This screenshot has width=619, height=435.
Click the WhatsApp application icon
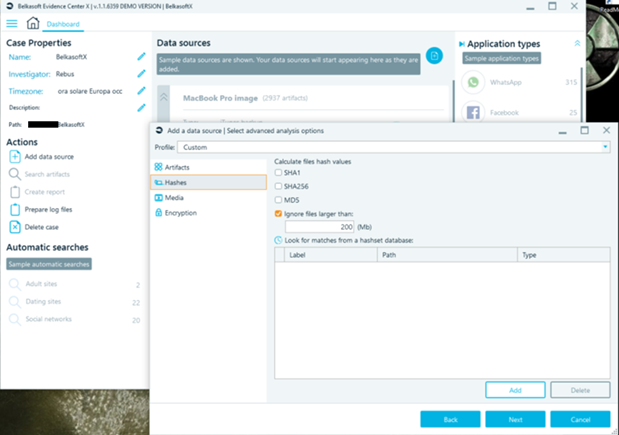pyautogui.click(x=473, y=82)
